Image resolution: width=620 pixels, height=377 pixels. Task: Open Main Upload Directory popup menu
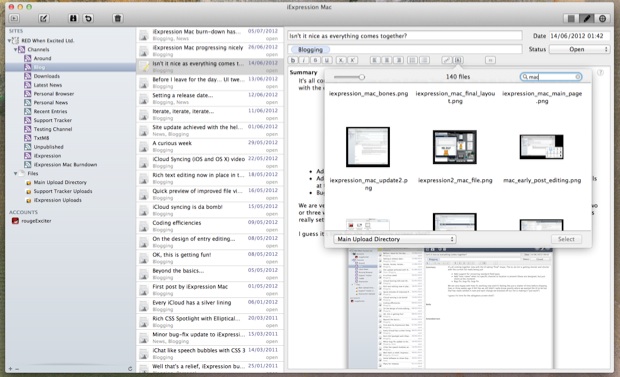395,239
